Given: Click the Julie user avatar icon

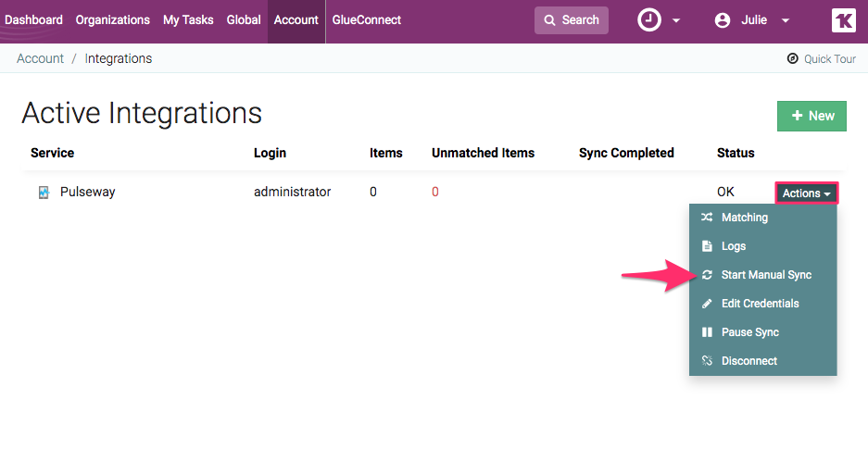Looking at the screenshot, I should tap(723, 20).
